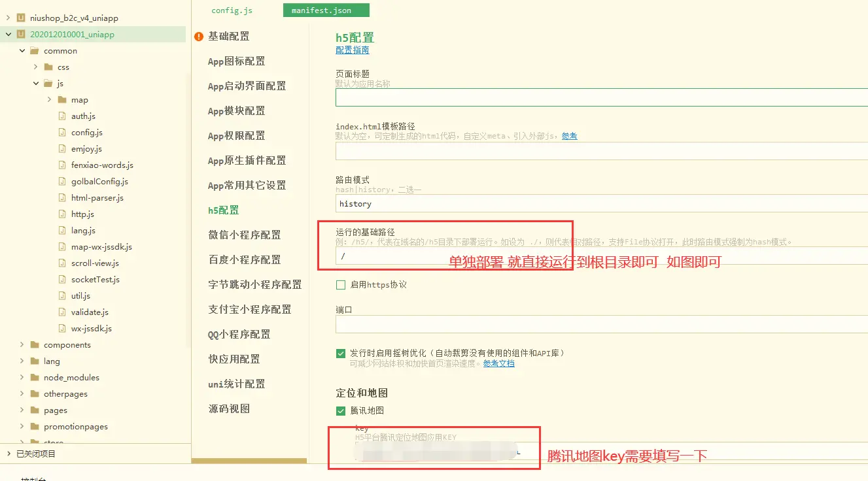The image size is (868, 481).
Task: Click the css folder icon
Action: (48, 67)
